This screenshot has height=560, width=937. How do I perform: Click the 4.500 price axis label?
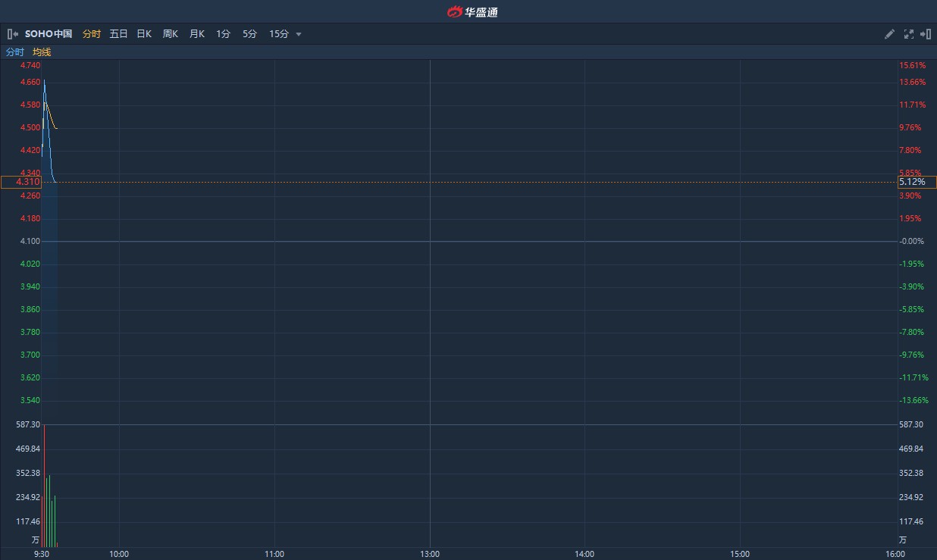[30, 128]
